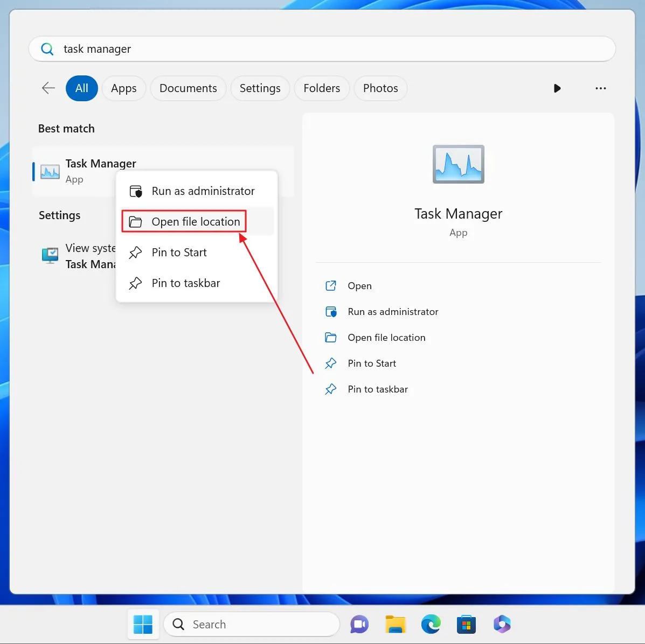645x644 pixels.
Task: Click the Task Manager icon in Best match
Action: point(50,171)
